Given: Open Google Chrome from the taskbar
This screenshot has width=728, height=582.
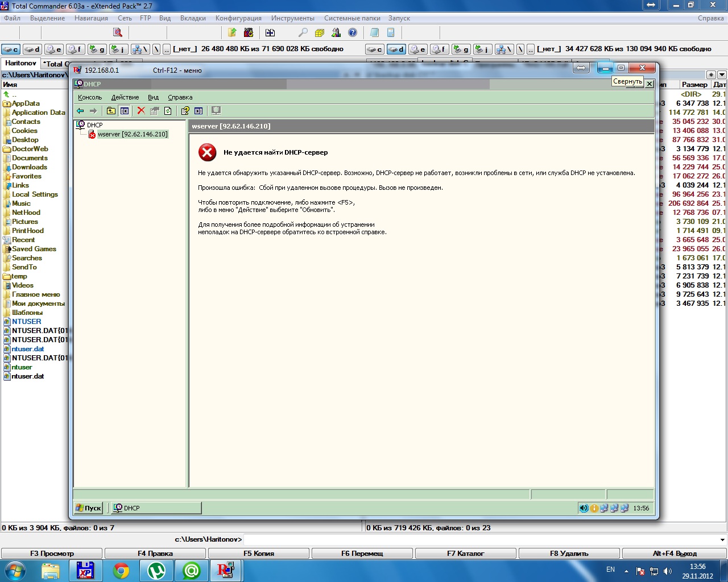Looking at the screenshot, I should click(121, 571).
